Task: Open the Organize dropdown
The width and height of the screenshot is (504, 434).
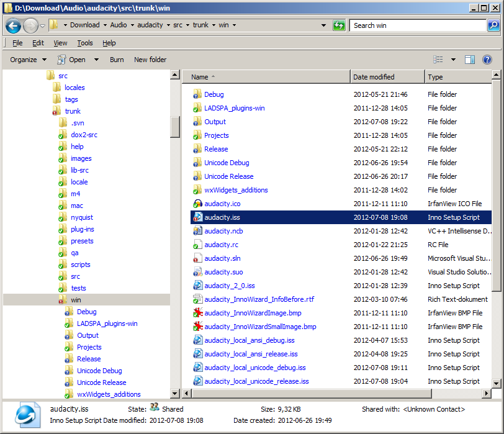Action: tap(29, 60)
